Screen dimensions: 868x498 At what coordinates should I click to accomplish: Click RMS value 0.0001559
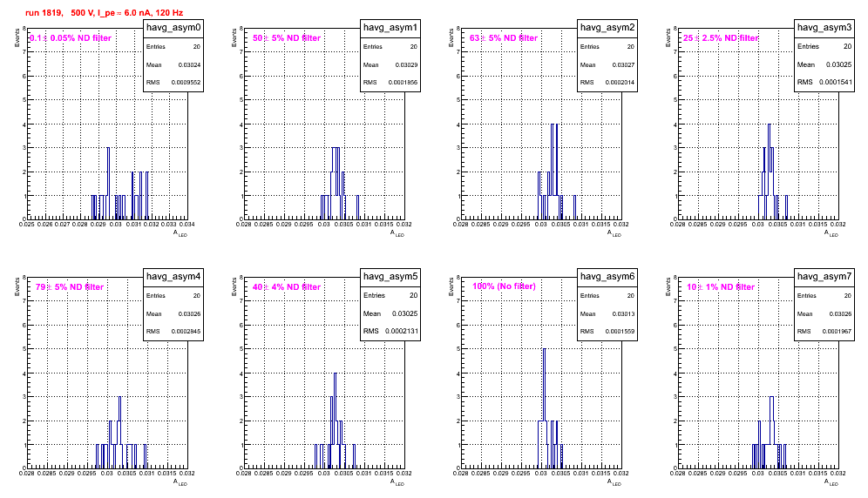tap(620, 332)
